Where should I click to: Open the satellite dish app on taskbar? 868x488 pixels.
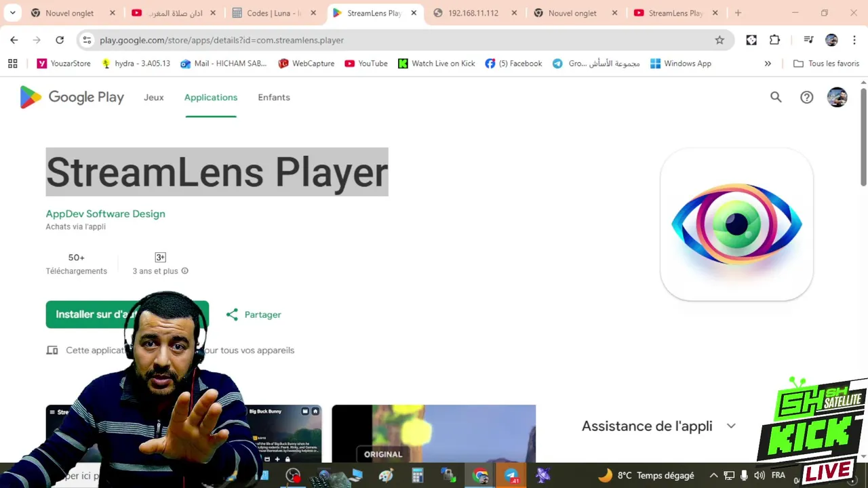(542, 476)
